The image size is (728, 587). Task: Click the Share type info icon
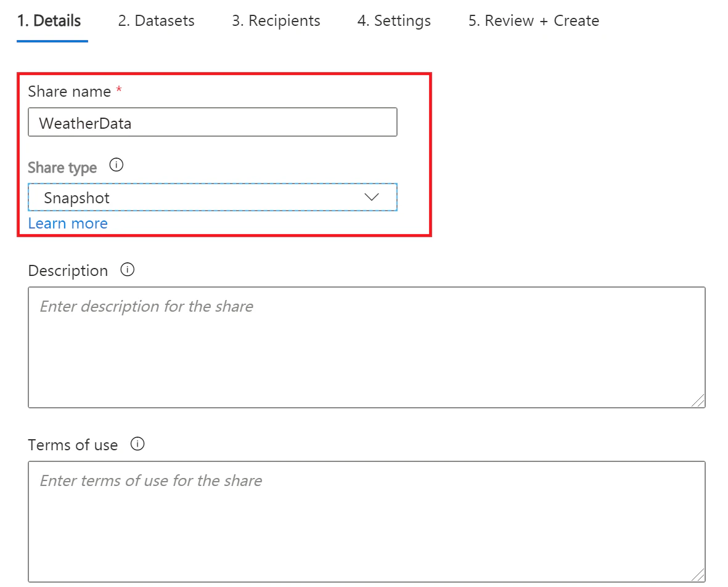[117, 166]
